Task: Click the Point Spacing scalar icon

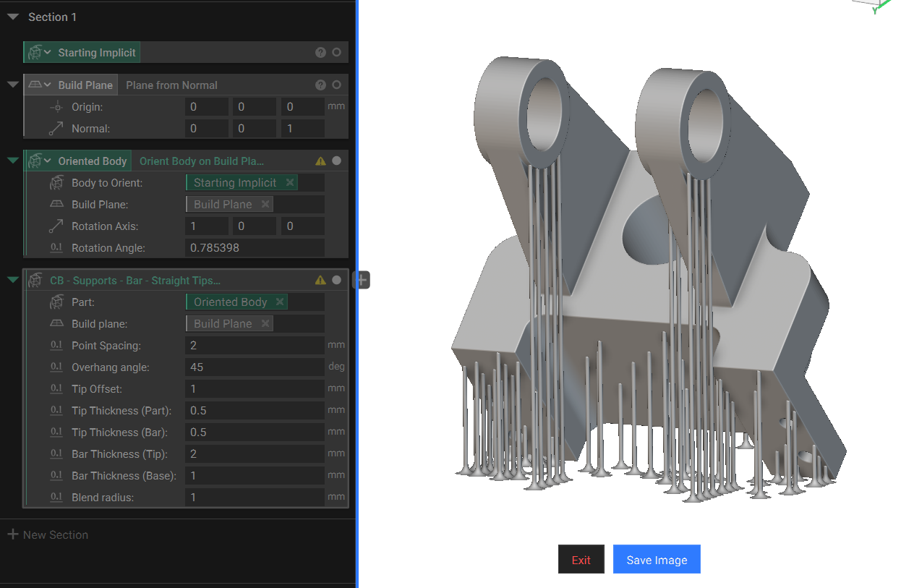Action: point(56,346)
